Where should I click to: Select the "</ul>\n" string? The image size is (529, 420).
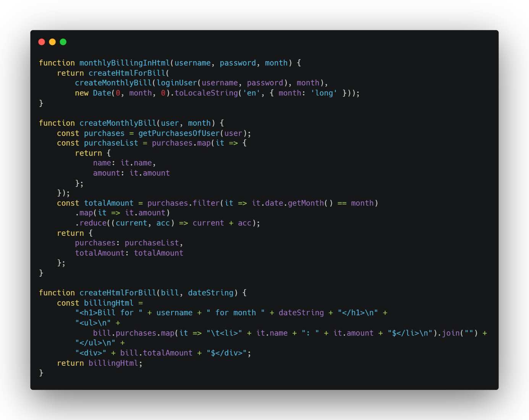(95, 343)
